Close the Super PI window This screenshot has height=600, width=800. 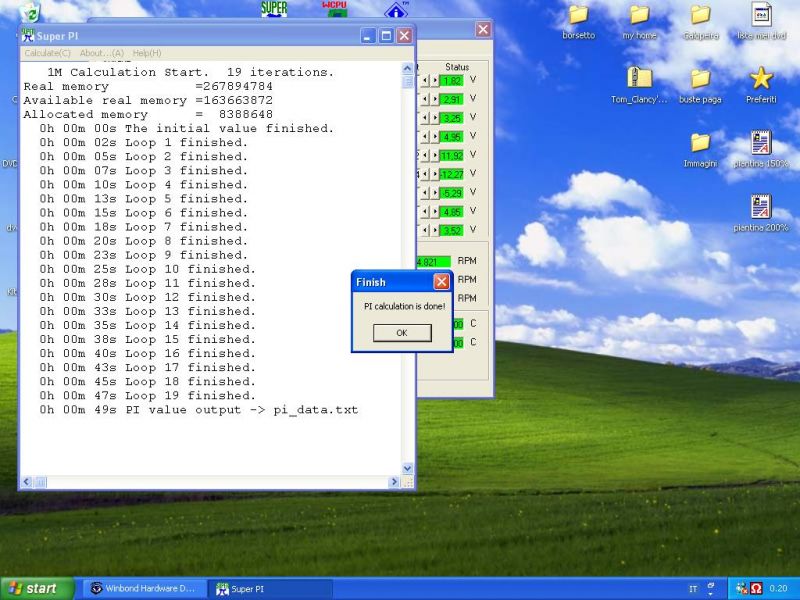405,36
